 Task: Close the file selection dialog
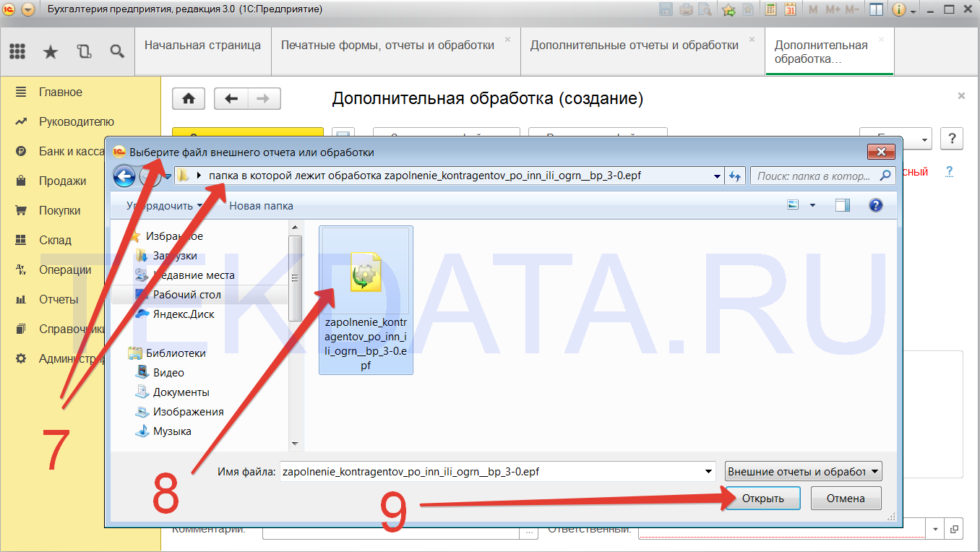[x=881, y=152]
